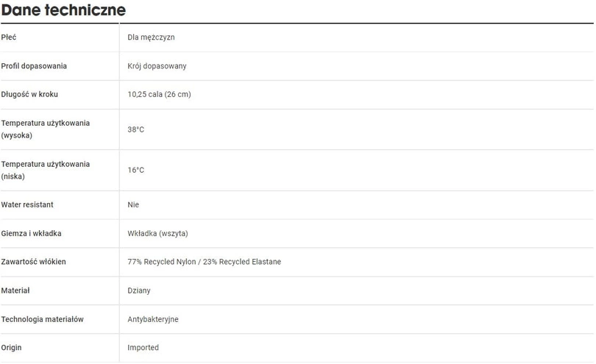Click the "Temperatura użytkowania (niska)" label
The image size is (596, 364).
pos(46,170)
